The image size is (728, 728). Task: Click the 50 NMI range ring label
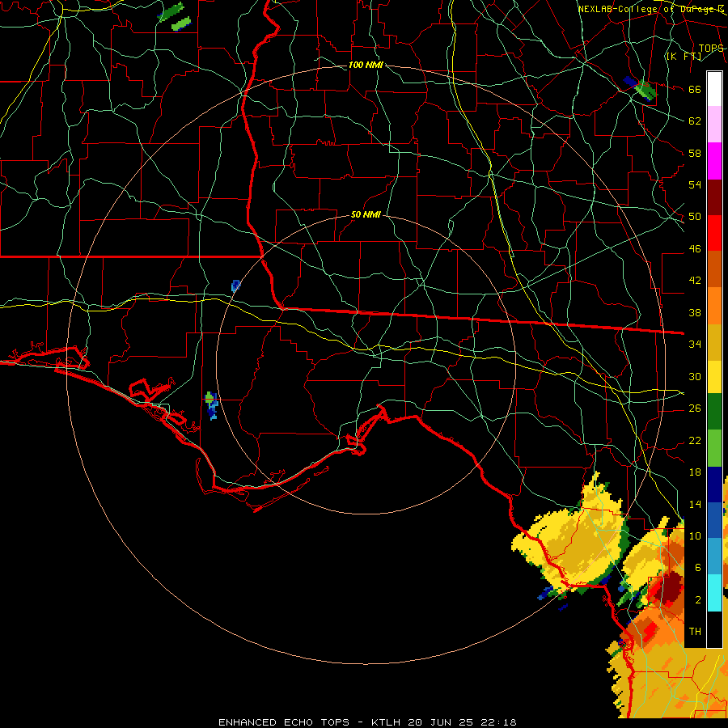366,214
